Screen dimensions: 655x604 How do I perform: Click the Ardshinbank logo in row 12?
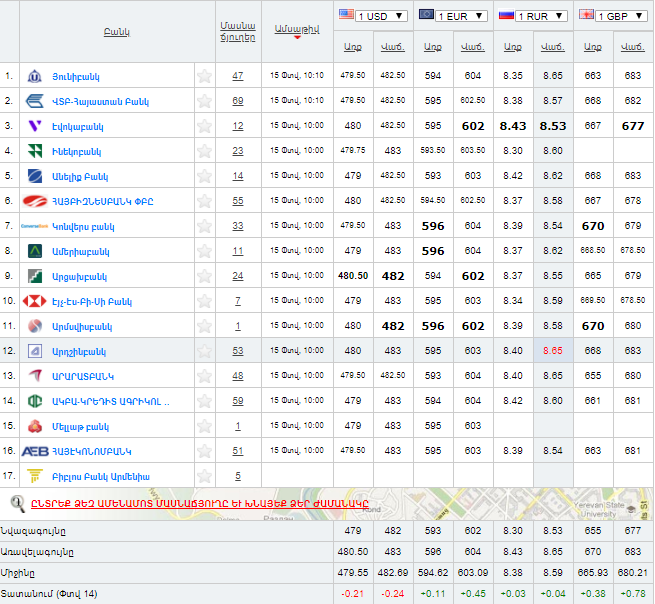pos(35,351)
